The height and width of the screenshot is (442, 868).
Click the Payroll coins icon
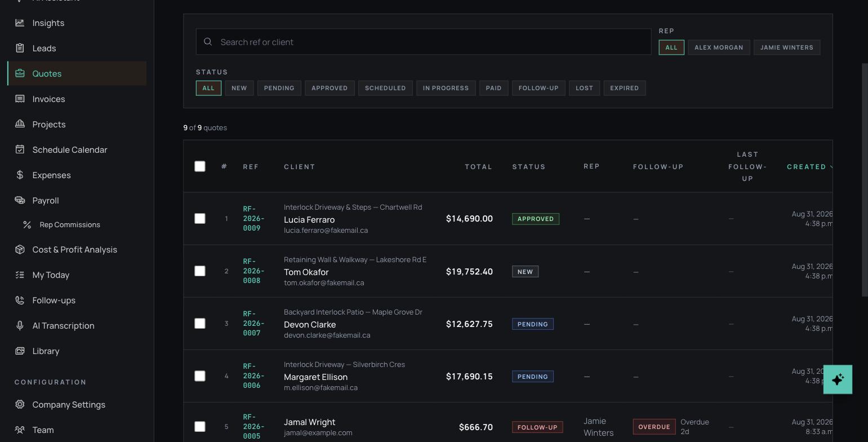[20, 201]
